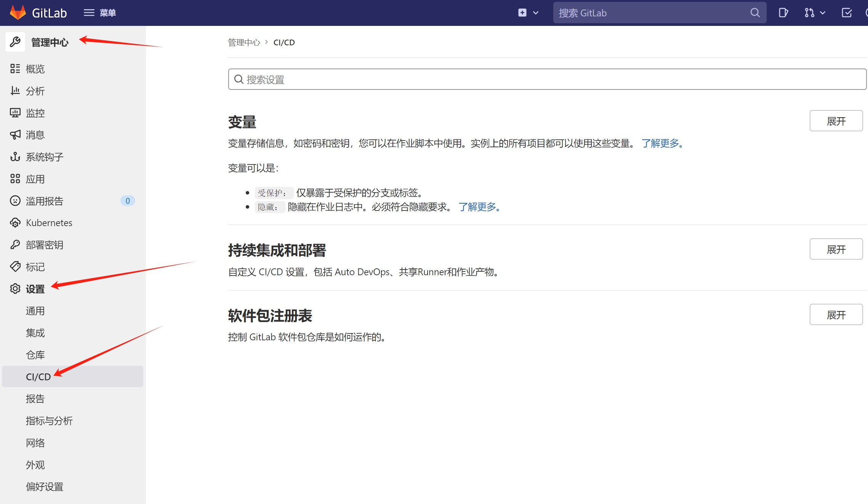The image size is (868, 504).
Task: Click the 受保护： code label
Action: coord(274,193)
